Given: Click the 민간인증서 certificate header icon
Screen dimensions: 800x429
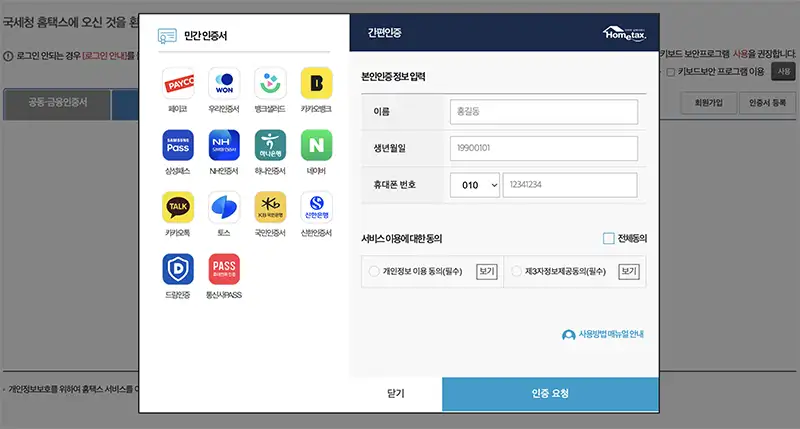Looking at the screenshot, I should coord(167,36).
